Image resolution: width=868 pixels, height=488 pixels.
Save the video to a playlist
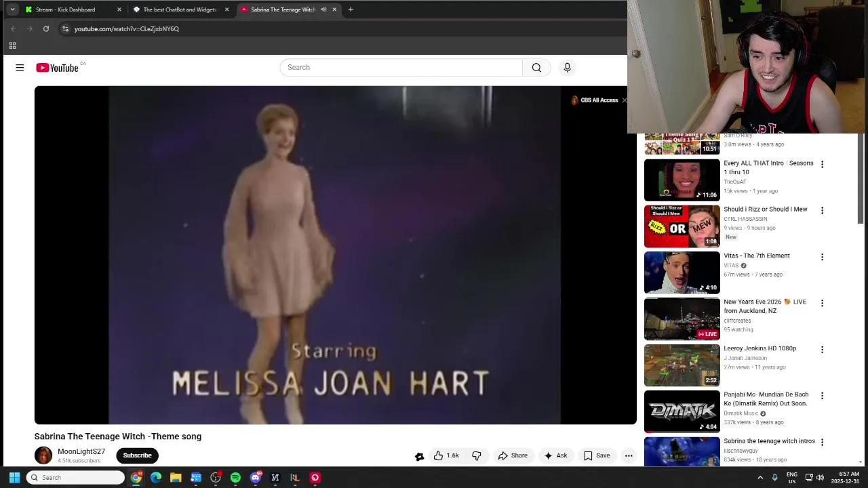(x=597, y=455)
